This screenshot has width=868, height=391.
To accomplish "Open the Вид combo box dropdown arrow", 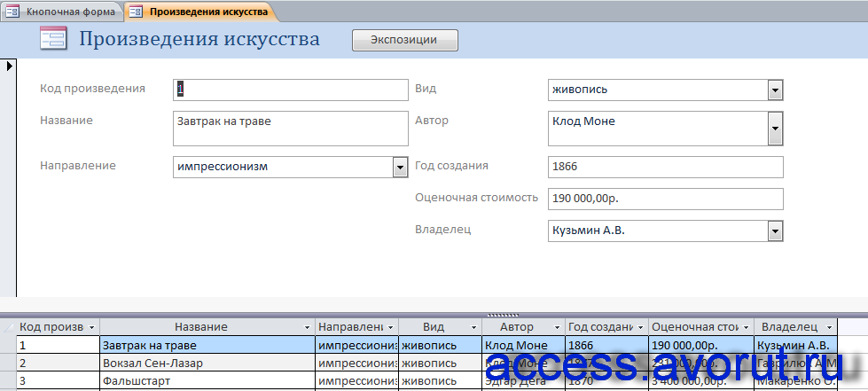I will (x=775, y=90).
